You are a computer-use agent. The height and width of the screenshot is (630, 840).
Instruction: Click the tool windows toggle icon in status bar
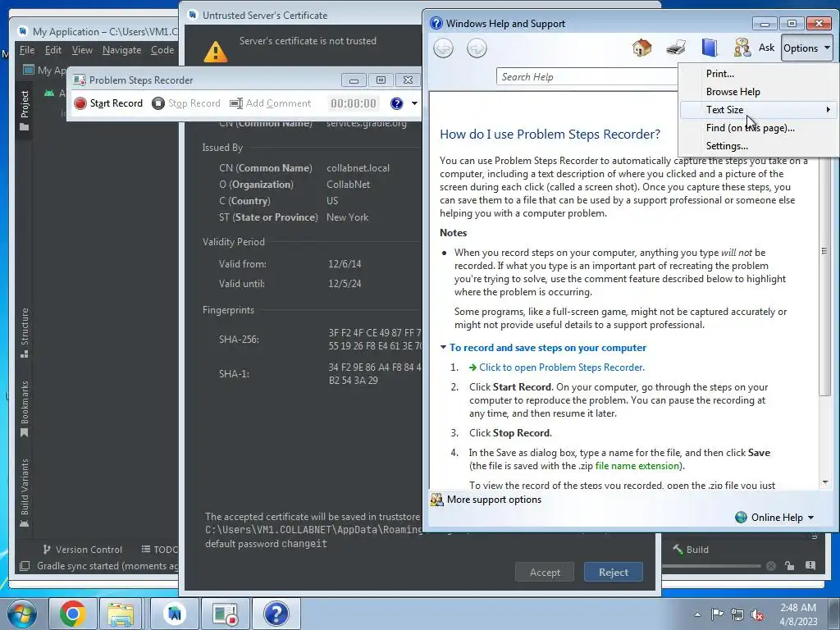pos(24,566)
